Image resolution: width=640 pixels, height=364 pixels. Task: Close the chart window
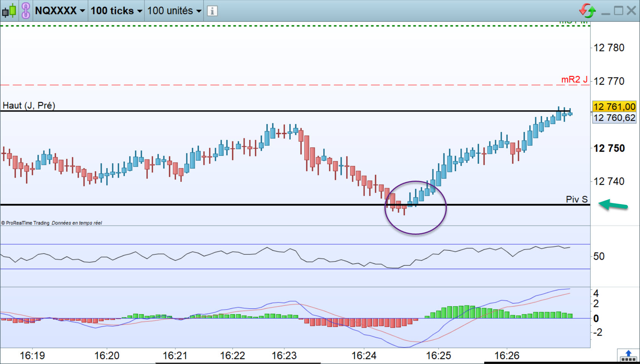631,11
